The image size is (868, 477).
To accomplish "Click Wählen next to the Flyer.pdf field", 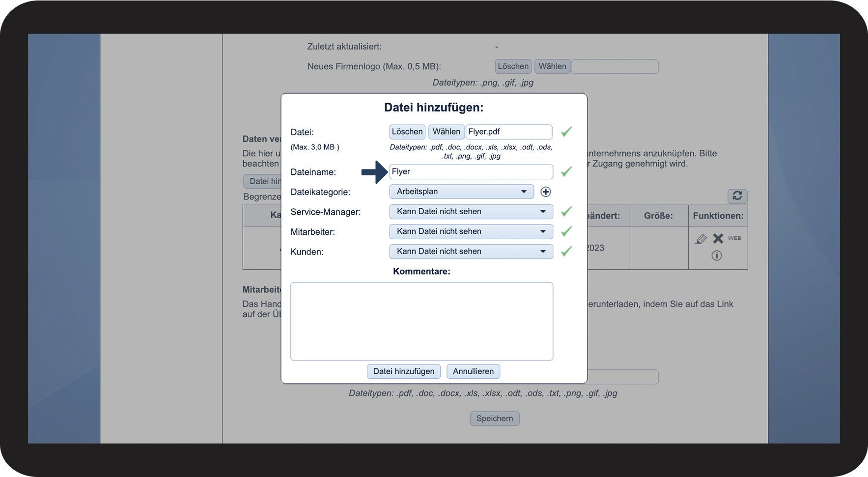I will 446,132.
